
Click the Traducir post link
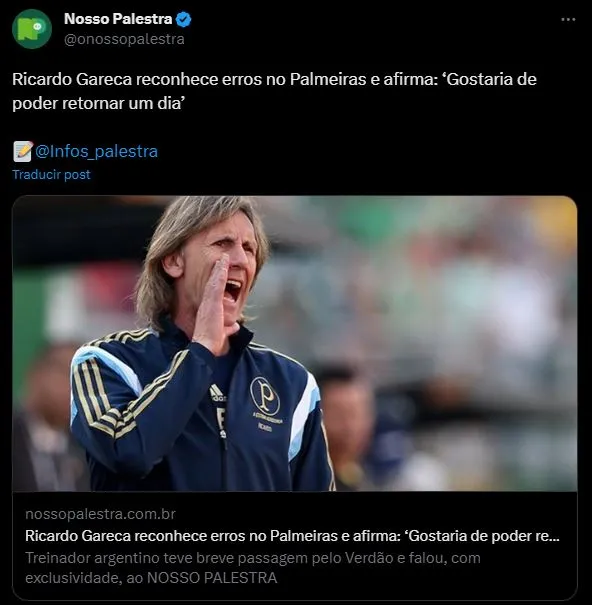coord(51,174)
